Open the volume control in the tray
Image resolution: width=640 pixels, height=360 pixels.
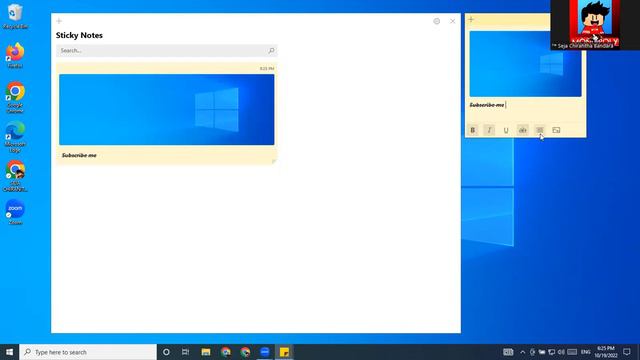click(561, 352)
